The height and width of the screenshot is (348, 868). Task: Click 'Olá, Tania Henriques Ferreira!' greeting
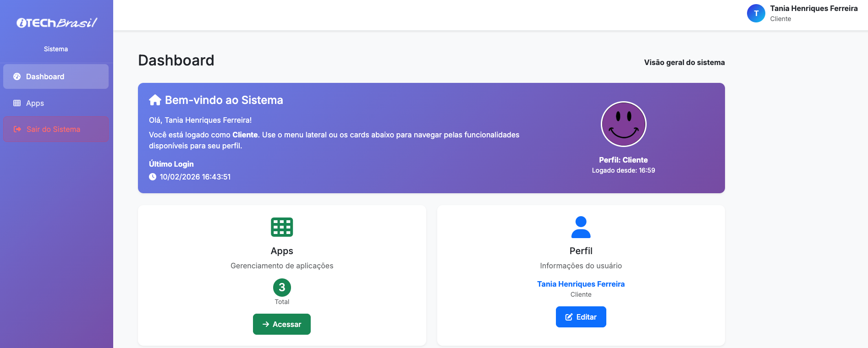point(200,120)
